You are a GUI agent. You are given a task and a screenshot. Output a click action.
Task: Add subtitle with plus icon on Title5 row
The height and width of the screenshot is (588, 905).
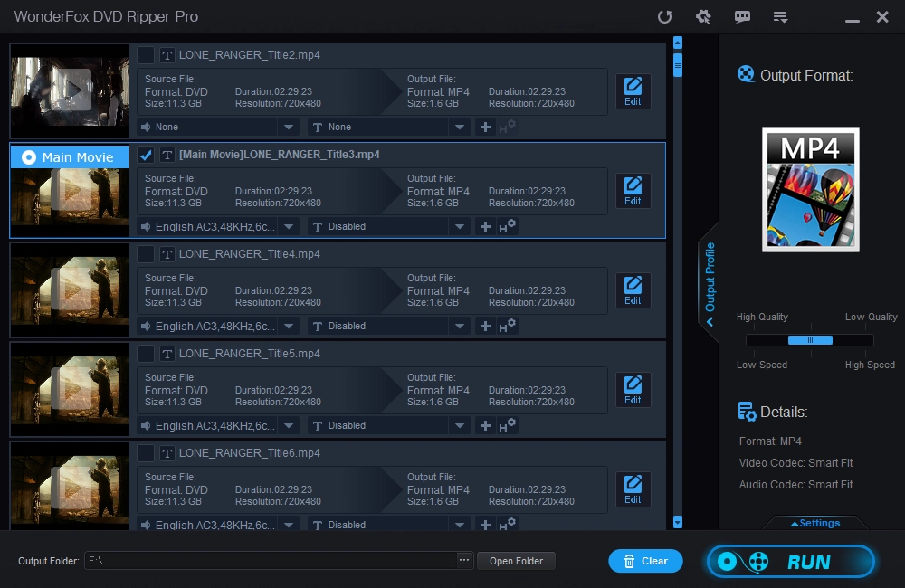pyautogui.click(x=485, y=425)
